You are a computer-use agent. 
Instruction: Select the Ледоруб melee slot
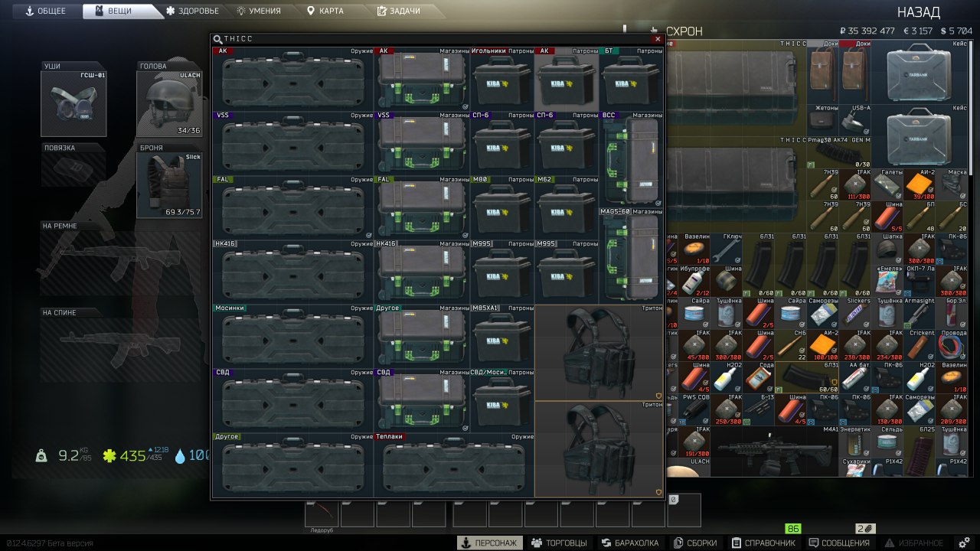pos(322,514)
